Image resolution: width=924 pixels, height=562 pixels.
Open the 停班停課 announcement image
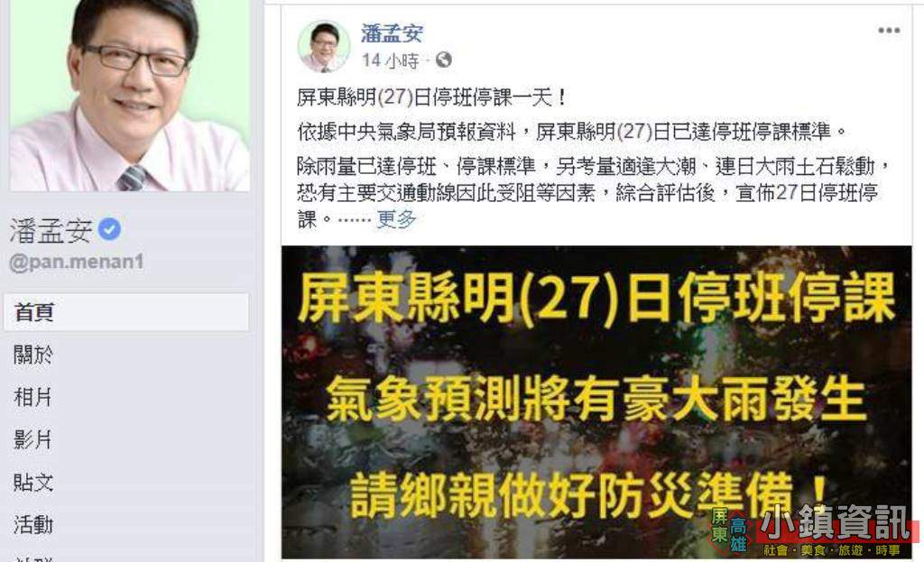coord(596,401)
